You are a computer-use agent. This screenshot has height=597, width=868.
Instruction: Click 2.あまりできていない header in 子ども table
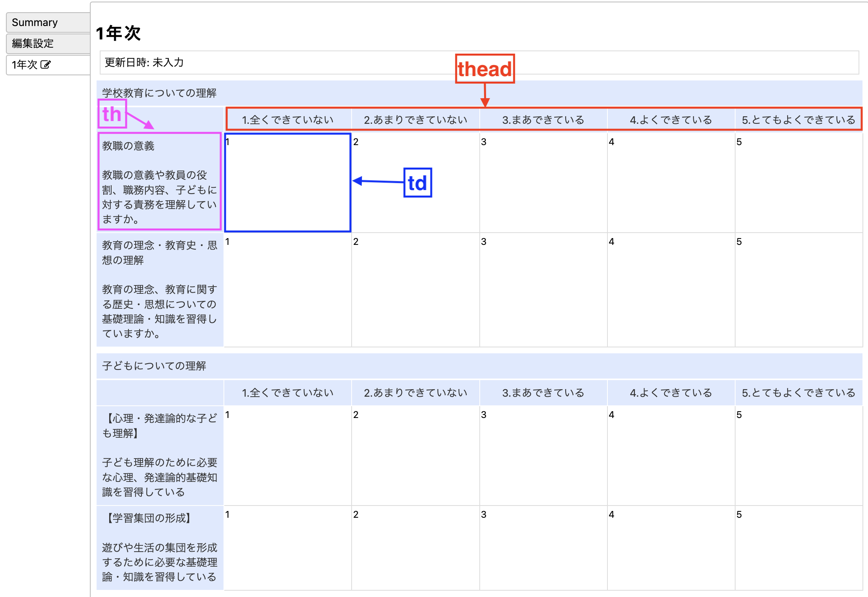click(415, 393)
